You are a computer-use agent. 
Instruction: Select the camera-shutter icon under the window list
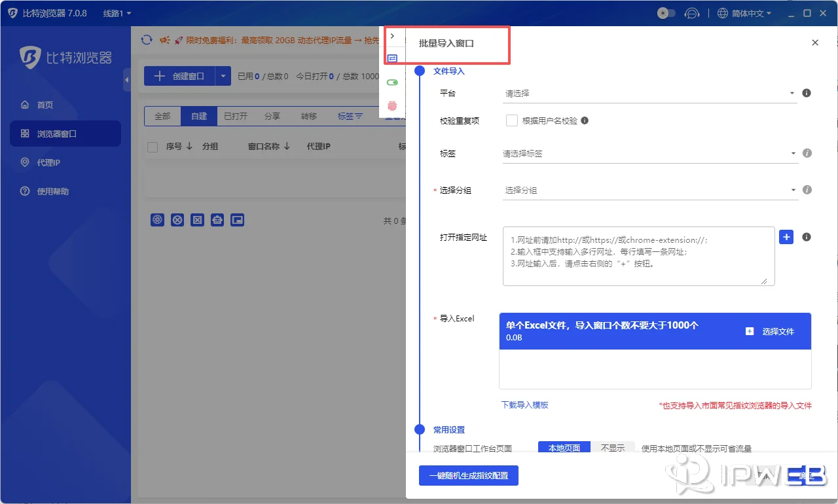pyautogui.click(x=157, y=219)
